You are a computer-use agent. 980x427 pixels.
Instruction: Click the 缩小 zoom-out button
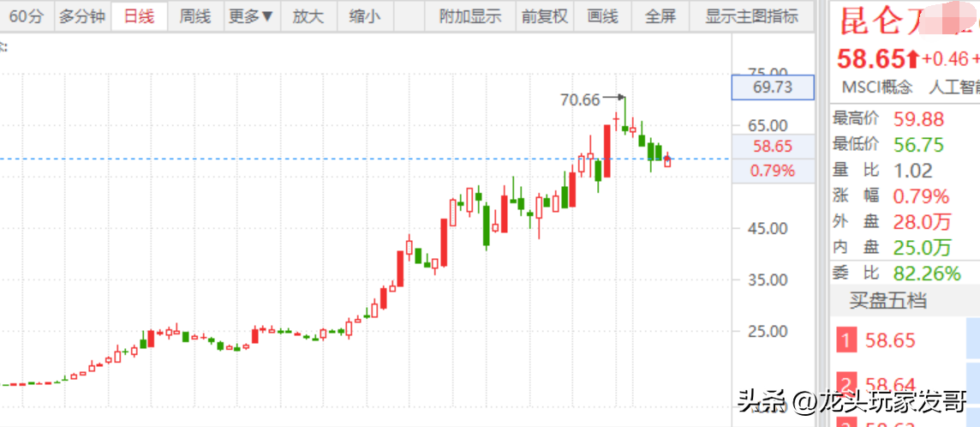click(364, 16)
